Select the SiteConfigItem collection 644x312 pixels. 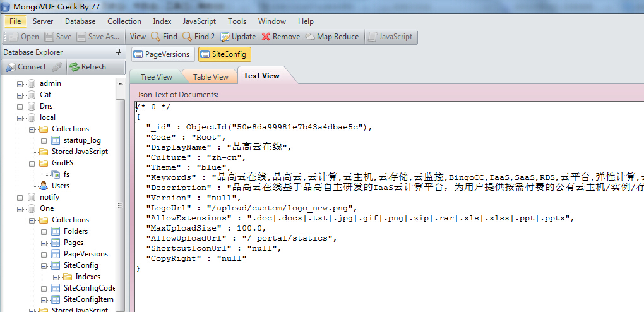click(x=89, y=299)
